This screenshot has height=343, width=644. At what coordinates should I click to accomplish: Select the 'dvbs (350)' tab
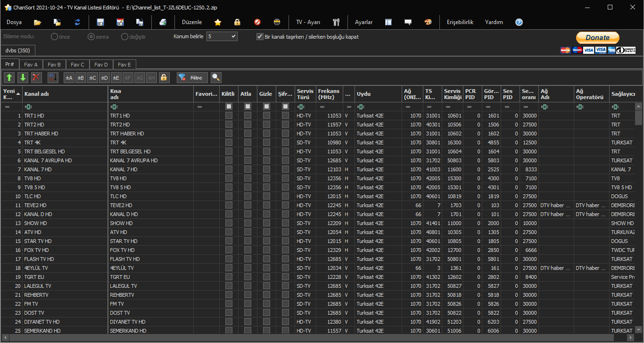(x=18, y=50)
